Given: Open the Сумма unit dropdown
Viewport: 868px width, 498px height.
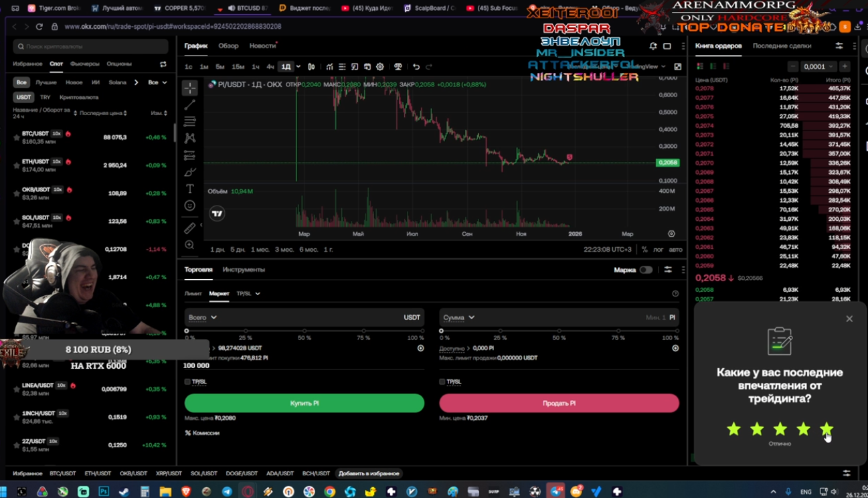Looking at the screenshot, I should 459,317.
